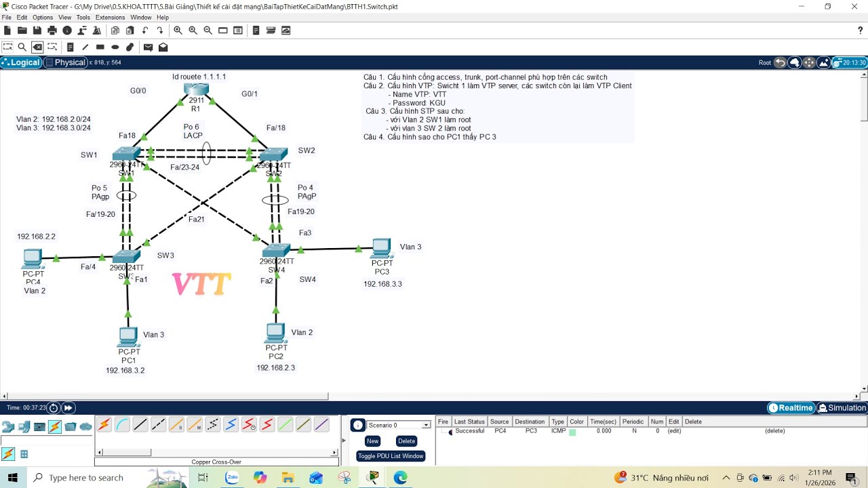
Task: Click the PC3 computer in the topology
Action: [x=382, y=248]
